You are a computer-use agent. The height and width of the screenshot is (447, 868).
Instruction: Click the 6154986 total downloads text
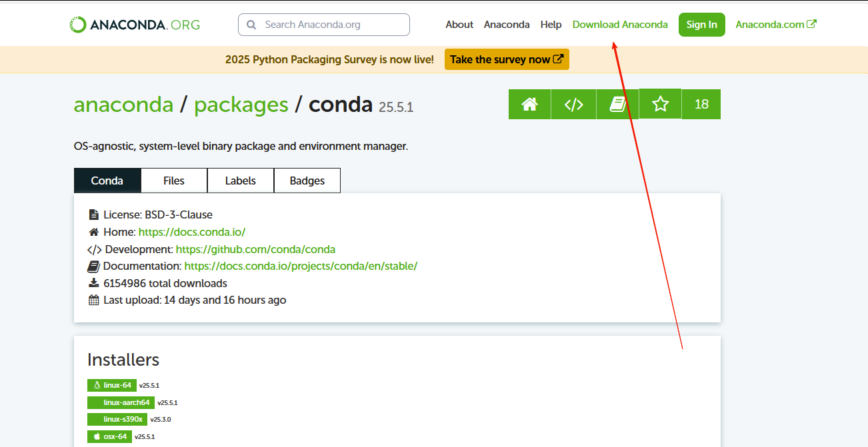165,283
